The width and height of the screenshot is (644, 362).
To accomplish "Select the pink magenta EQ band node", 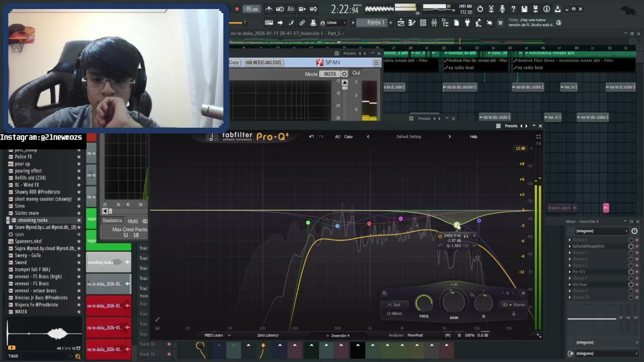I will tap(400, 219).
